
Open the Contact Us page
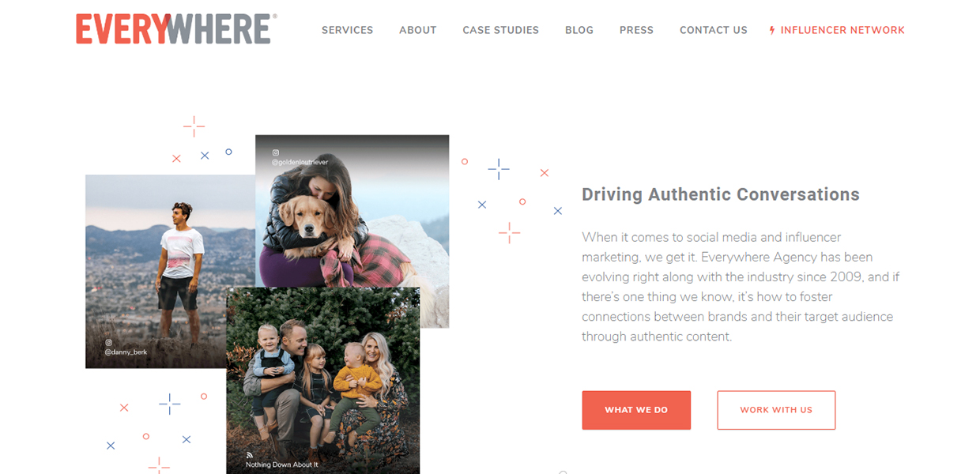pos(713,30)
